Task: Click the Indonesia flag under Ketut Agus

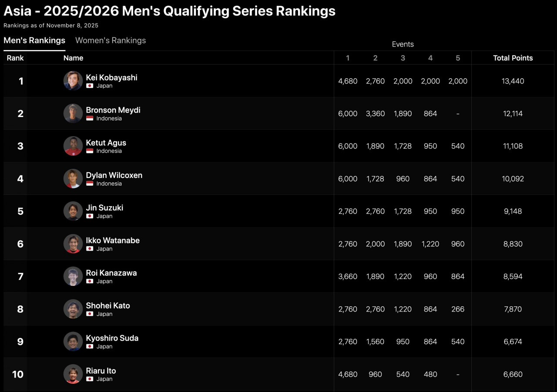Action: [90, 151]
